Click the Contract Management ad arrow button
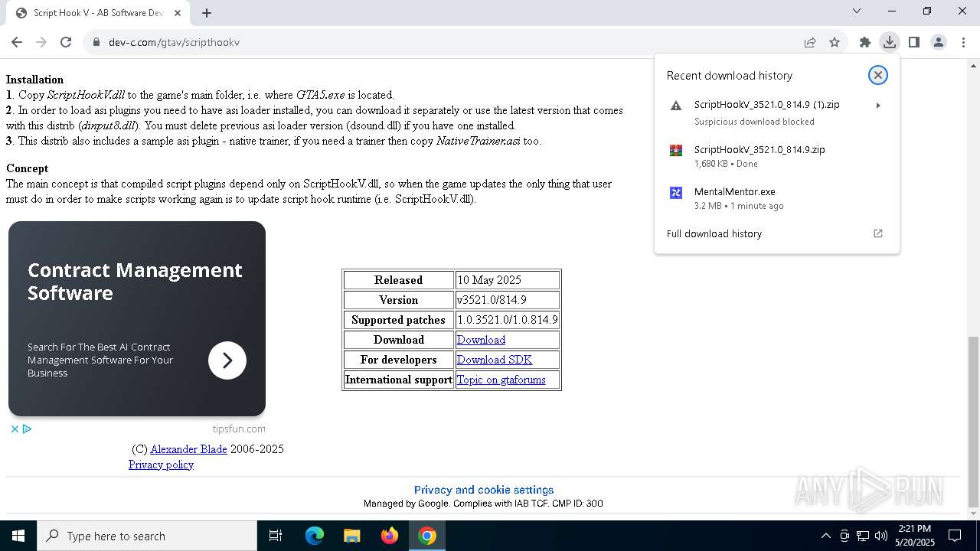Image resolution: width=980 pixels, height=551 pixels. [227, 360]
